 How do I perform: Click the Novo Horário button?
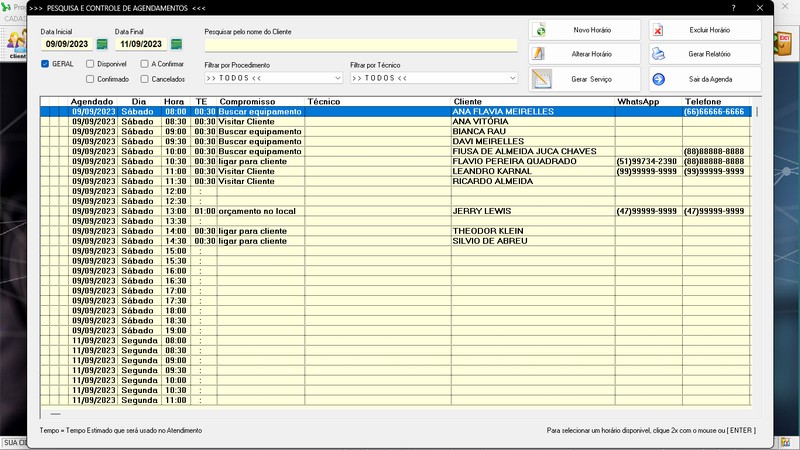[x=585, y=30]
